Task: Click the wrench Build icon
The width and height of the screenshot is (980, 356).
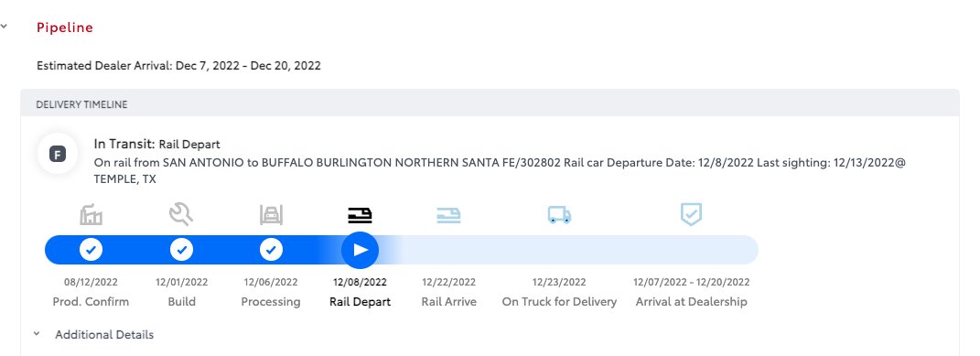Action: [181, 214]
